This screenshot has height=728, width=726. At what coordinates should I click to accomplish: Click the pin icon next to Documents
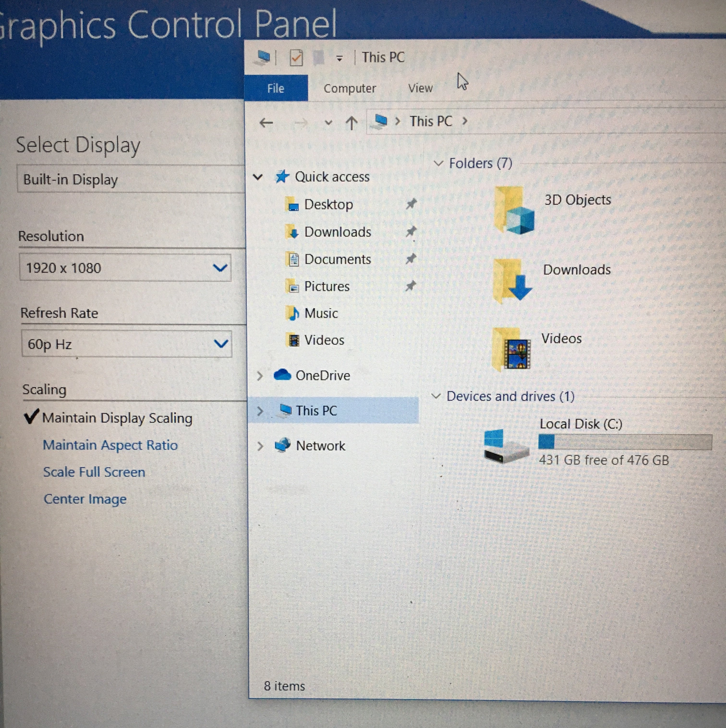[x=411, y=259]
